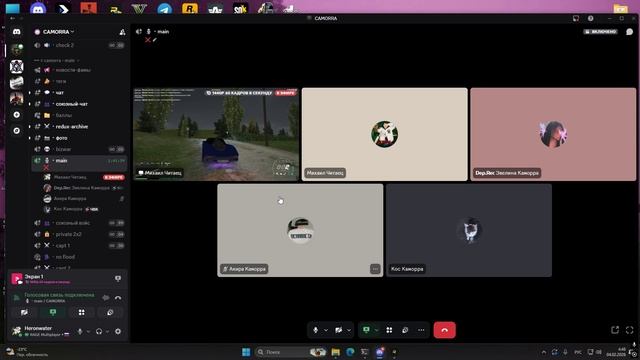This screenshot has width=640, height=360.
Task: Open the redux-archive channel
Action: [80, 127]
